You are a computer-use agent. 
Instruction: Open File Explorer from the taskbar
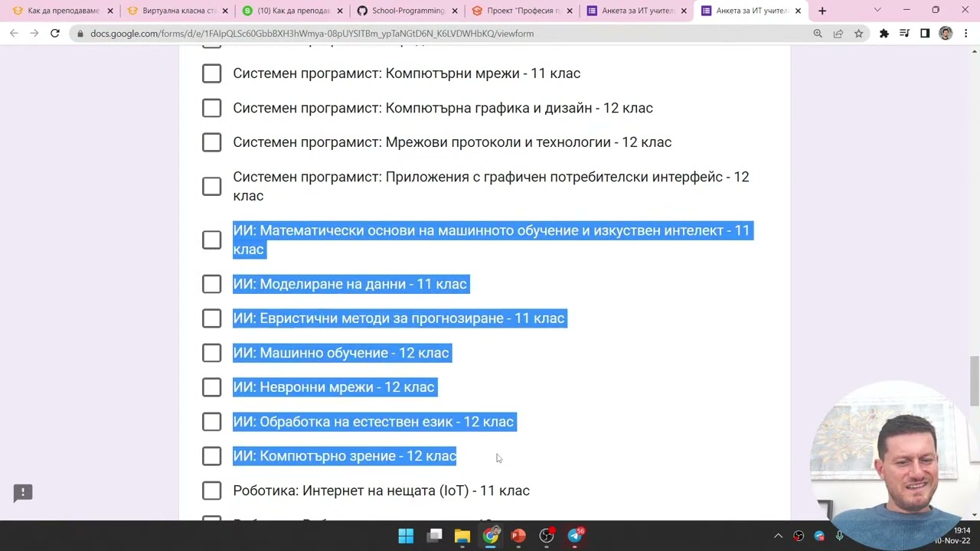[x=462, y=536]
